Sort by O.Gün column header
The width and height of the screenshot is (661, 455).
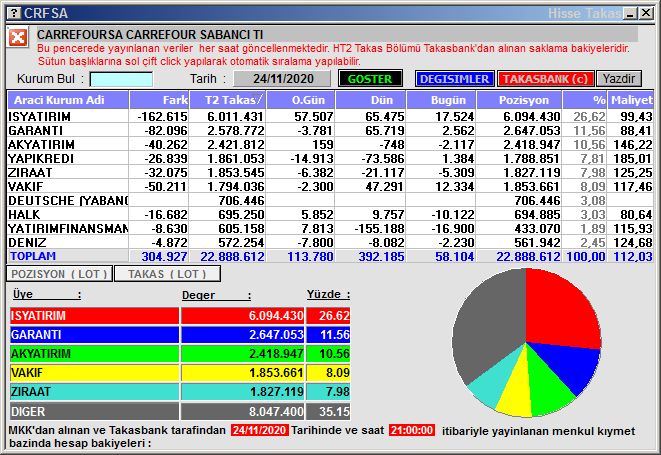301,100
